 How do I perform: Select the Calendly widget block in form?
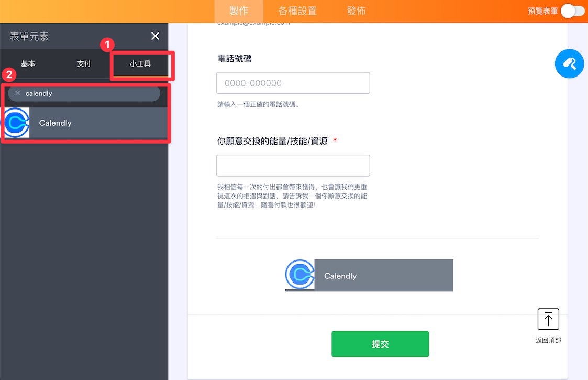click(x=369, y=275)
